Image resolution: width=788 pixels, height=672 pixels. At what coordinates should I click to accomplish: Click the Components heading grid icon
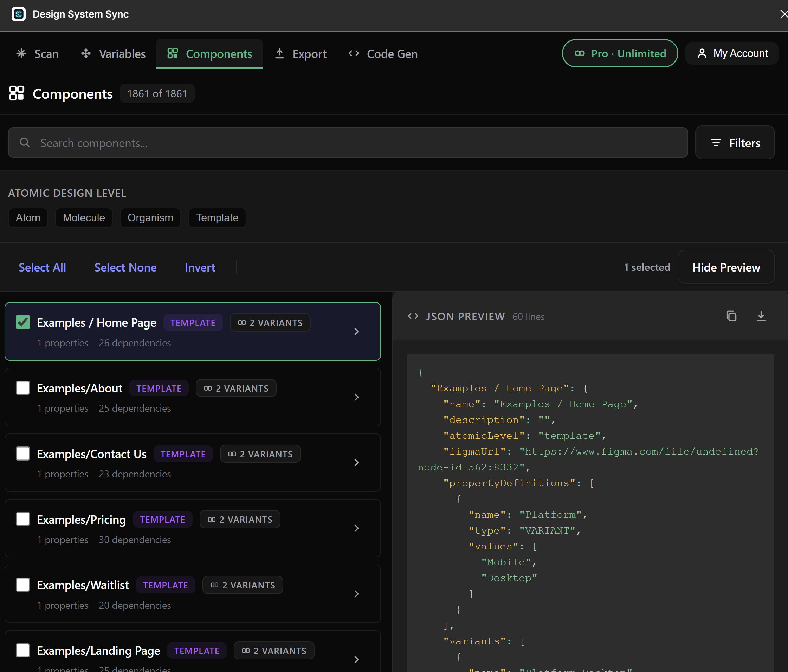click(17, 93)
